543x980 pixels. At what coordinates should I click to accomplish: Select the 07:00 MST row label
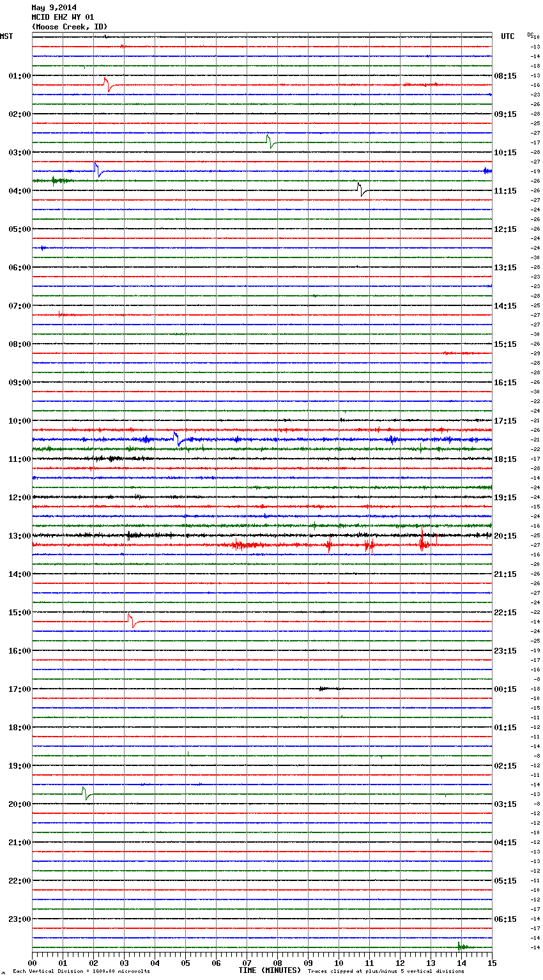coord(20,305)
